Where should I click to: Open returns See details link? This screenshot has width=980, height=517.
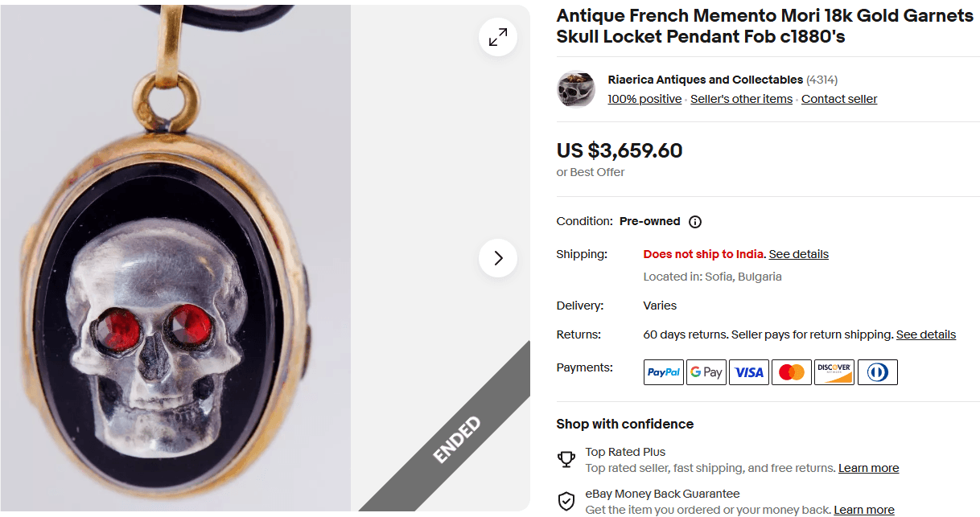tap(925, 334)
